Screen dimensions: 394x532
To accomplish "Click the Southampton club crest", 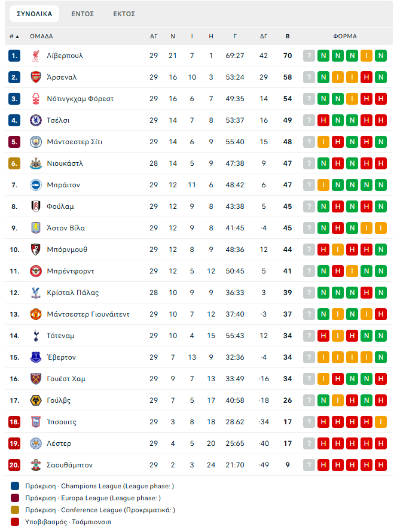I will coord(36,465).
